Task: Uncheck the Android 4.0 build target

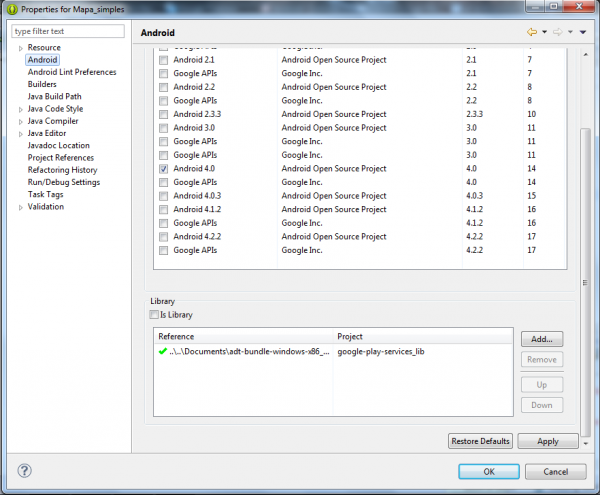Action: coord(164,169)
